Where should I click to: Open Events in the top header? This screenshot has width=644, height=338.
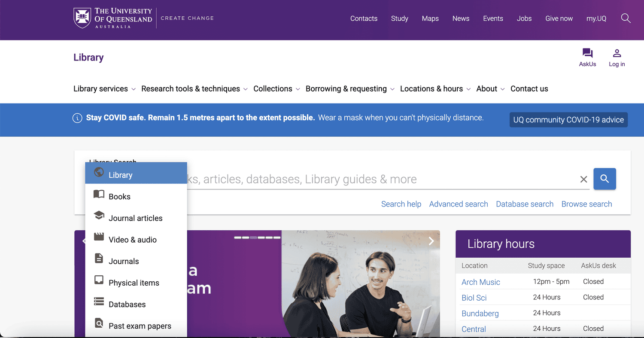click(x=493, y=18)
